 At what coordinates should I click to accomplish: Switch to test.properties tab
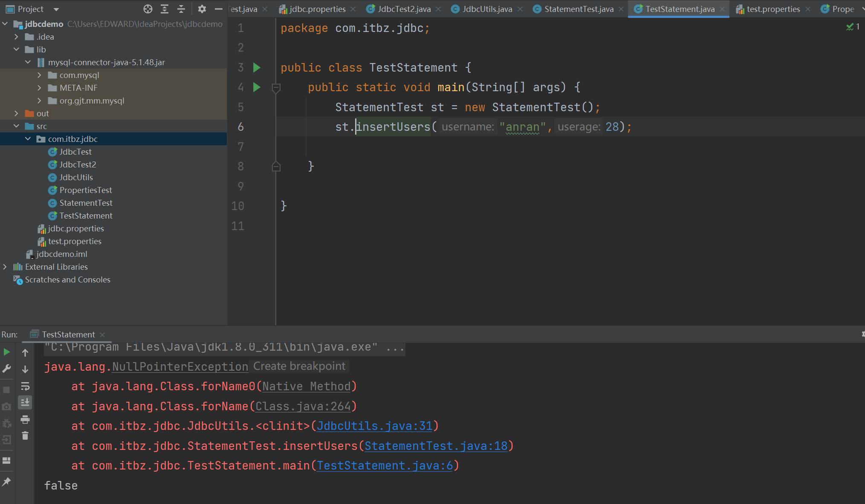[772, 9]
